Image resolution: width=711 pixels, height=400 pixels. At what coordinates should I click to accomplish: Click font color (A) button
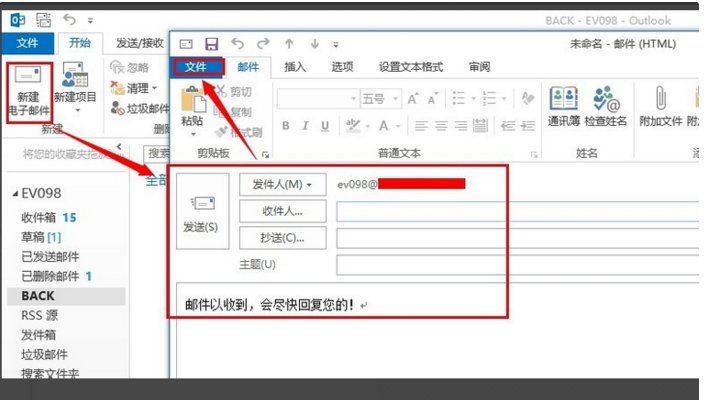tap(384, 126)
